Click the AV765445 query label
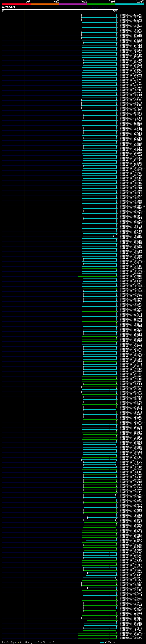The width and height of the screenshot is (146, 644). [x=8, y=7]
